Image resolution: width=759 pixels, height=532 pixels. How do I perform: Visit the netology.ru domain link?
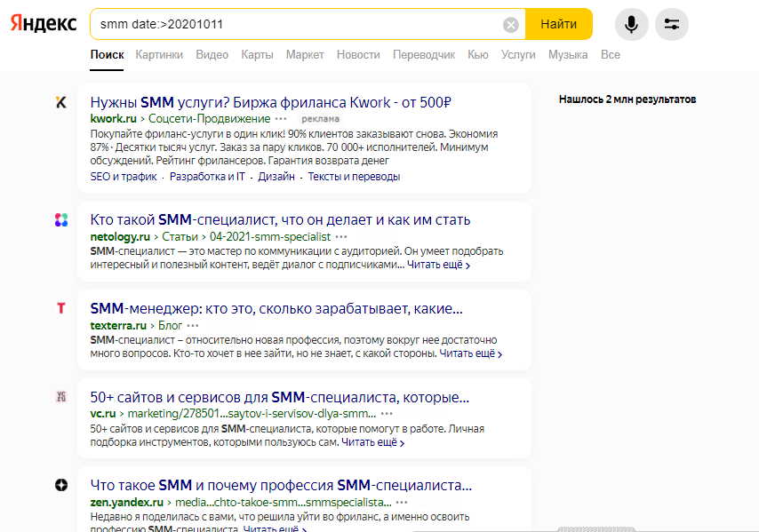point(120,237)
